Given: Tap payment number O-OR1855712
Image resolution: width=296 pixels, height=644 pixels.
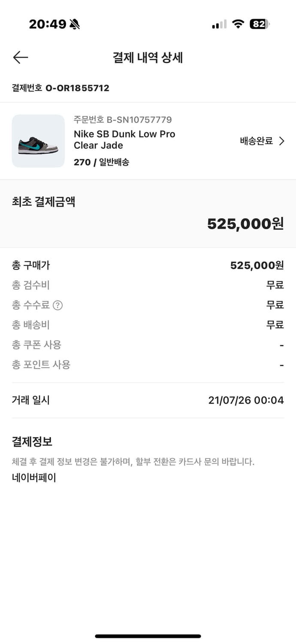Looking at the screenshot, I should coord(77,88).
